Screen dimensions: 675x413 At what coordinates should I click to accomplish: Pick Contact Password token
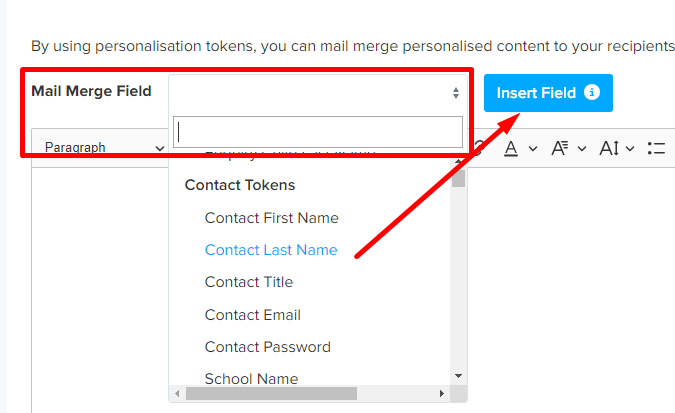click(268, 347)
